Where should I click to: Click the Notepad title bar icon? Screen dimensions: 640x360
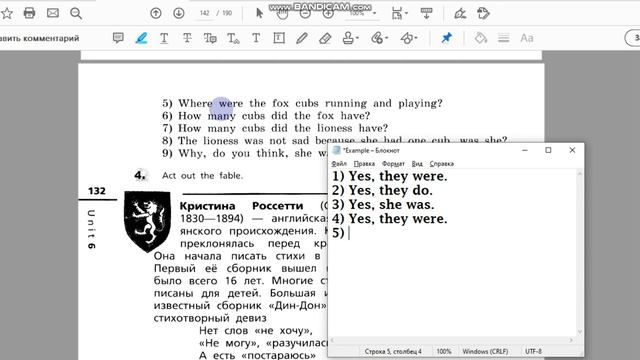pyautogui.click(x=336, y=150)
